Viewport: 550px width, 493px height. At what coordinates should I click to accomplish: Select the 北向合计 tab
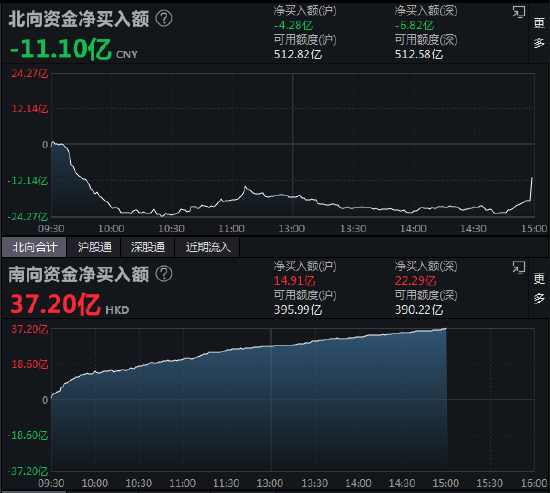click(x=34, y=247)
